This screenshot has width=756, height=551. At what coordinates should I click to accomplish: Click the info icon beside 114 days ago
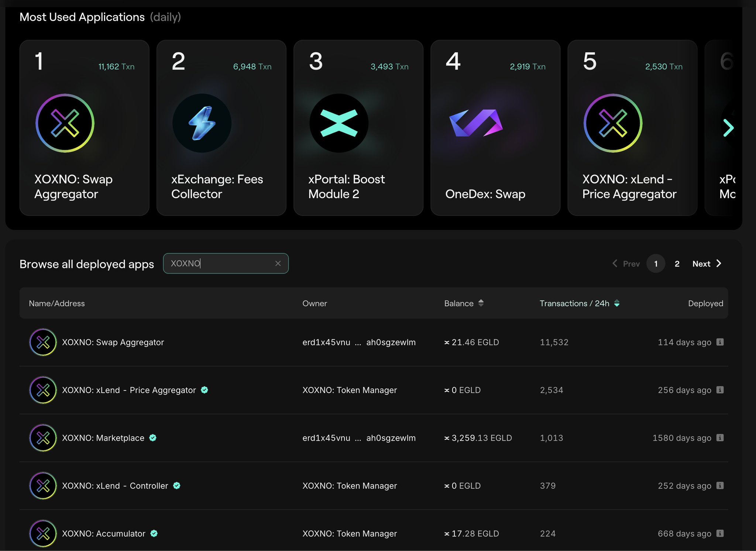720,342
